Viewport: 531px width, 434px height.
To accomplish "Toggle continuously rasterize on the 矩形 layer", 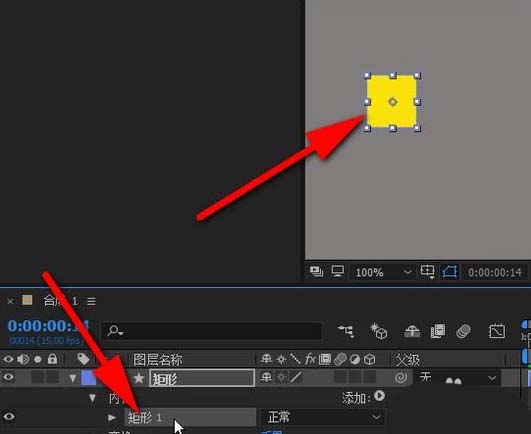I will (281, 377).
